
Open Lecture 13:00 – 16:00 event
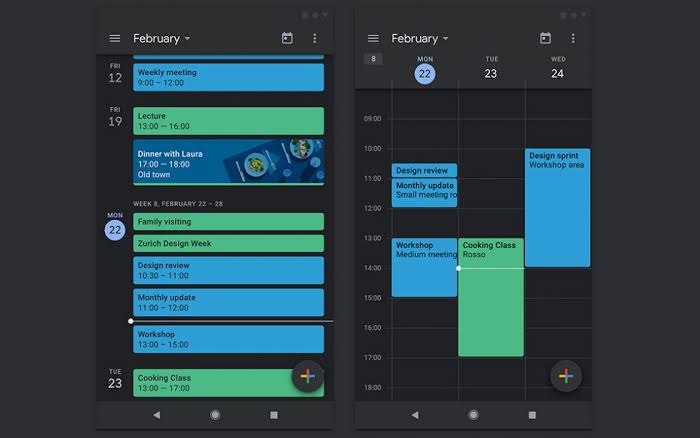tap(229, 121)
